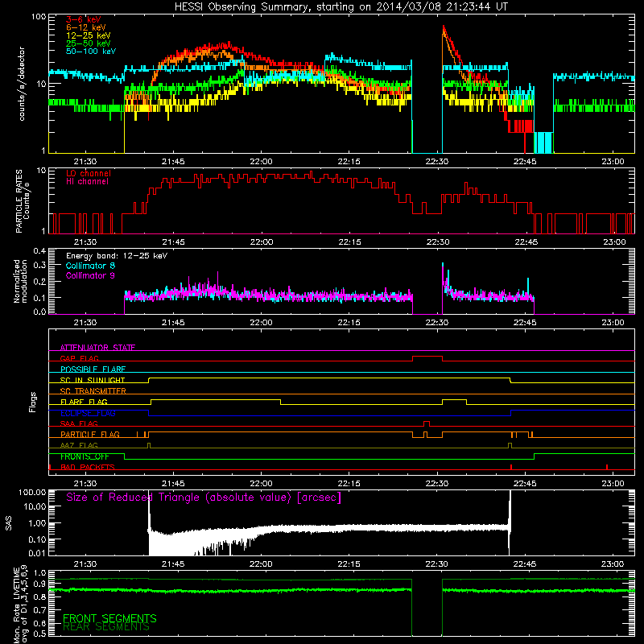Select the orange 6-12 keV legend label
The image size is (644, 644).
click(x=86, y=27)
